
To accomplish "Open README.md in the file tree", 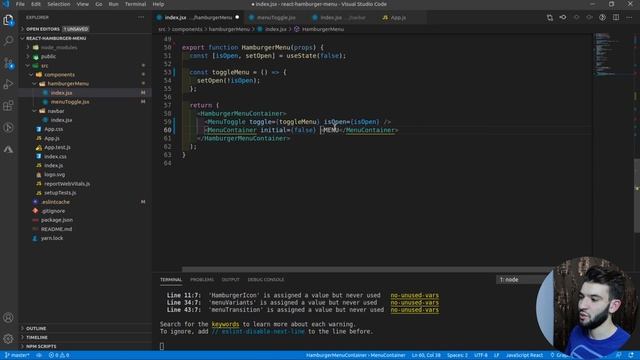I will 56,229.
